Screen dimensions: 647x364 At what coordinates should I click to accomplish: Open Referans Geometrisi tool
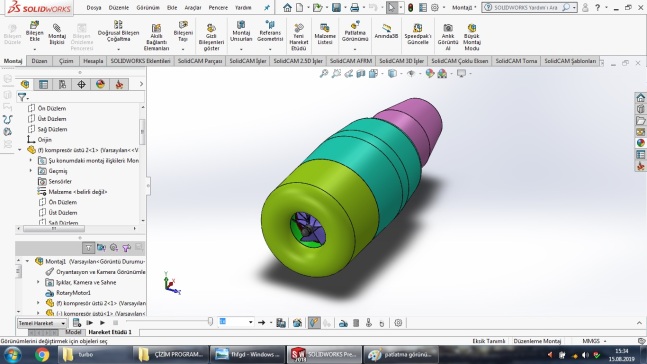pyautogui.click(x=270, y=32)
